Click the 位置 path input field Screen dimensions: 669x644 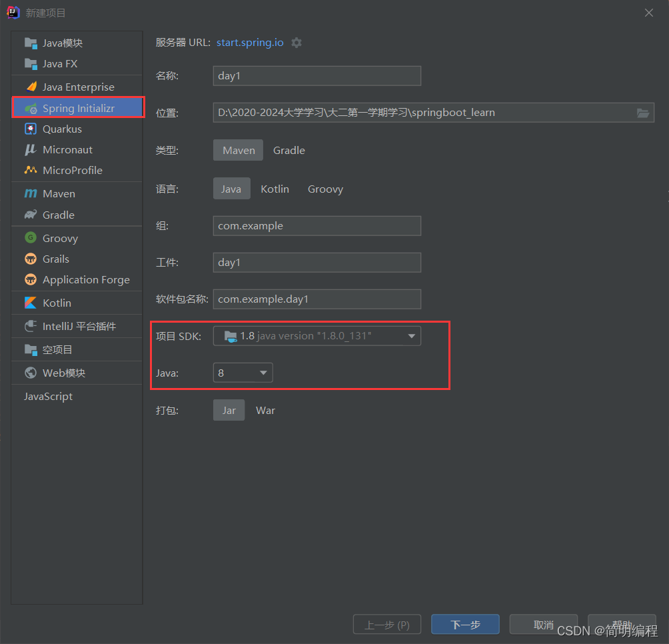coord(434,113)
